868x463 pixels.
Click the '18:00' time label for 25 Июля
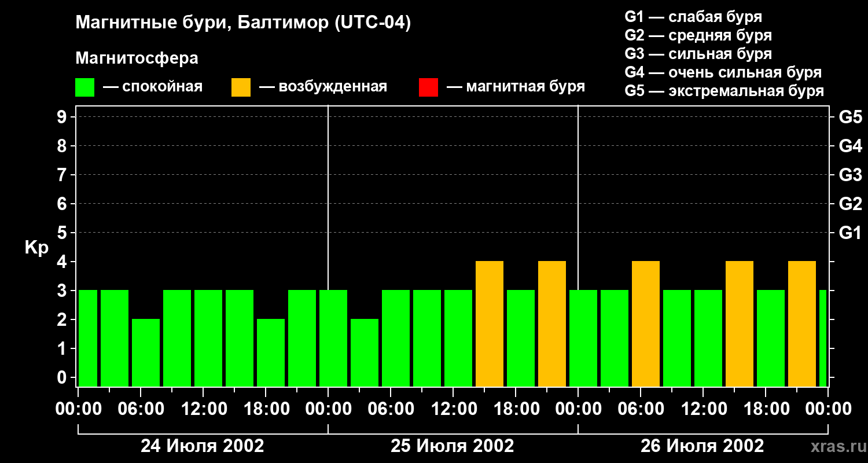[x=516, y=409]
